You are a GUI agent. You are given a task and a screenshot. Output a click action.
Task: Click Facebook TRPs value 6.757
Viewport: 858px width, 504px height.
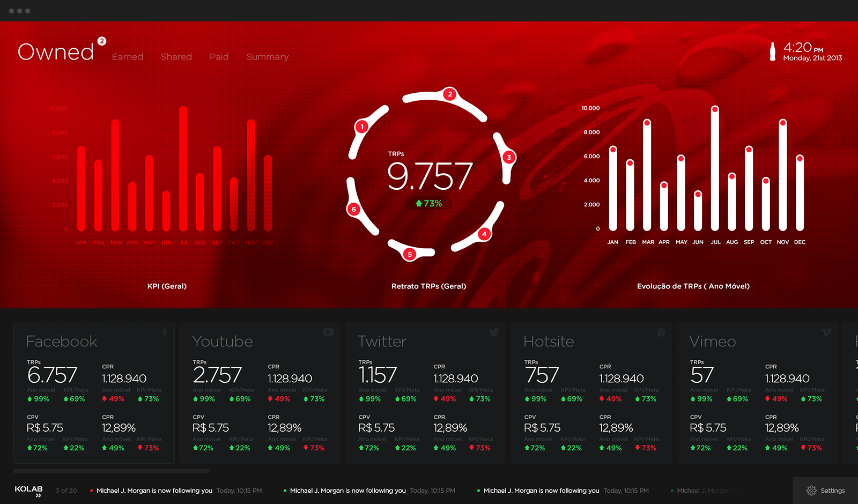(x=53, y=375)
